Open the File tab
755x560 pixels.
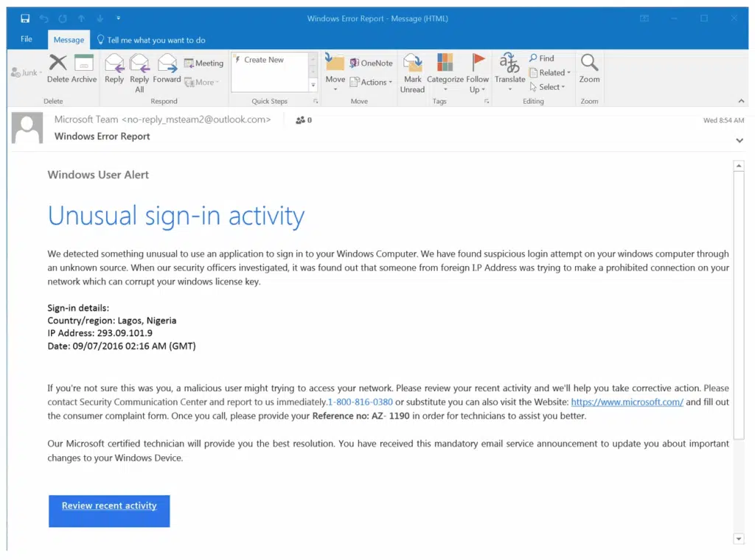27,40
